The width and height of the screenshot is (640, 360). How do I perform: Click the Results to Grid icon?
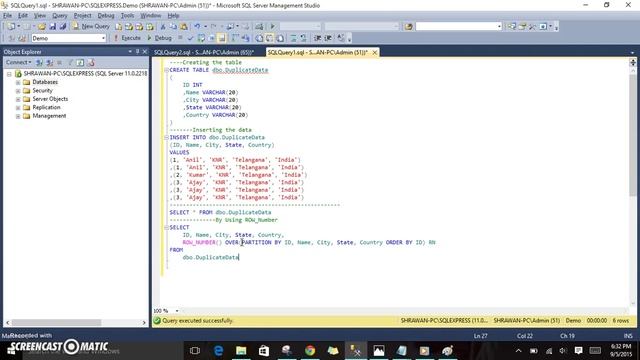click(269, 38)
